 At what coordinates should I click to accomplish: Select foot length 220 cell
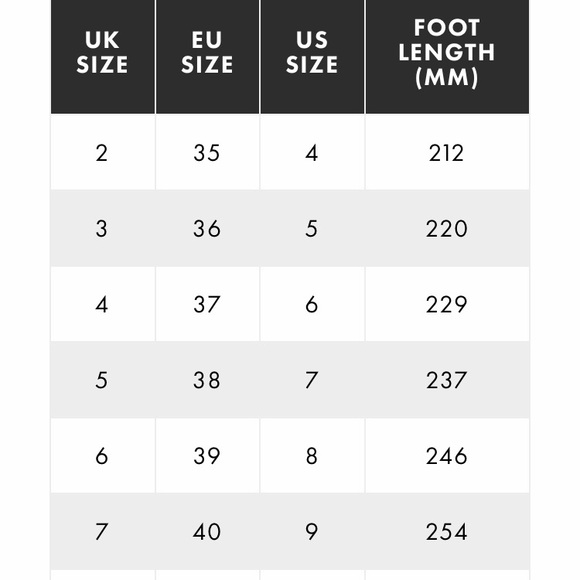pyautogui.click(x=447, y=228)
